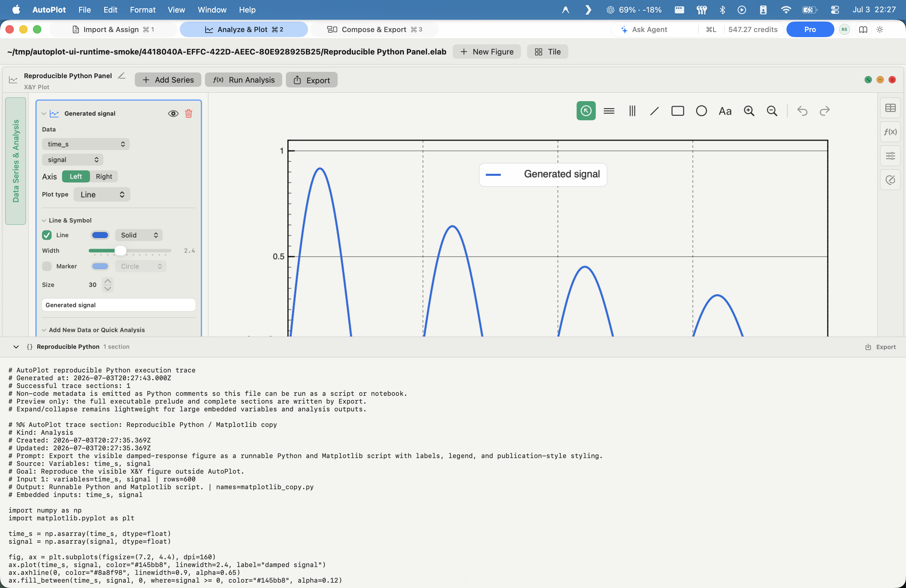Viewport: 906px width, 588px height.
Task: Enable the Marker checkbox
Action: tap(47, 266)
